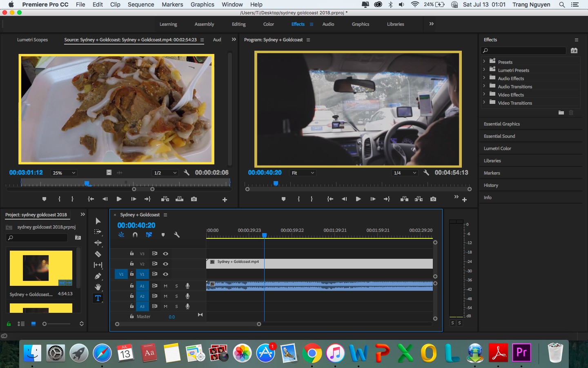Viewport: 588px width, 368px height.
Task: Click the Source monitor Export Frame camera
Action: [194, 199]
